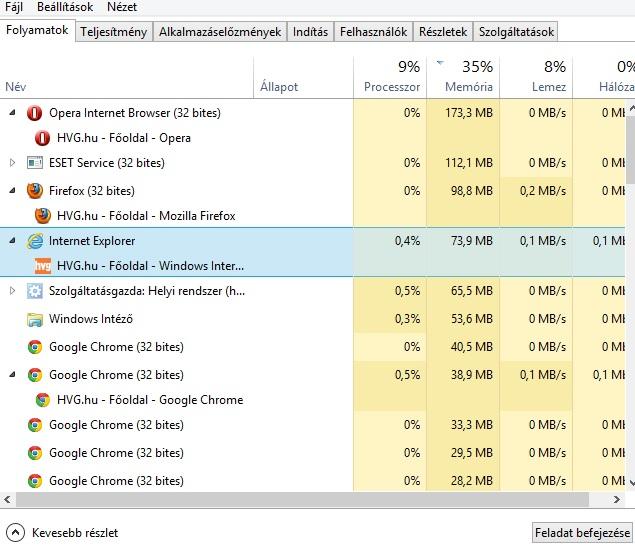Click the horizontal scrollbar left arrow
Screen dimensions: 635x556
pyautogui.click(x=7, y=500)
